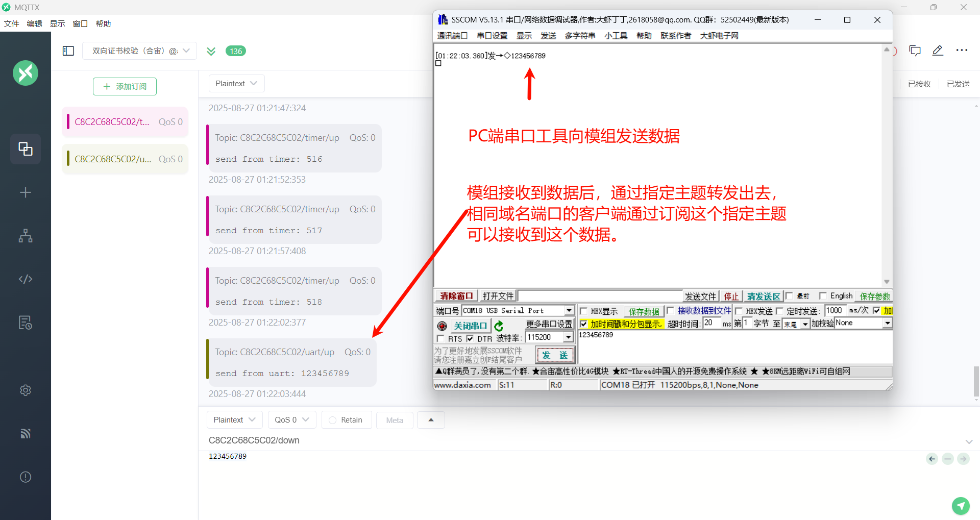Viewport: 980px width, 520px height.
Task: Open MQTTX Settings gear icon
Action: click(26, 390)
